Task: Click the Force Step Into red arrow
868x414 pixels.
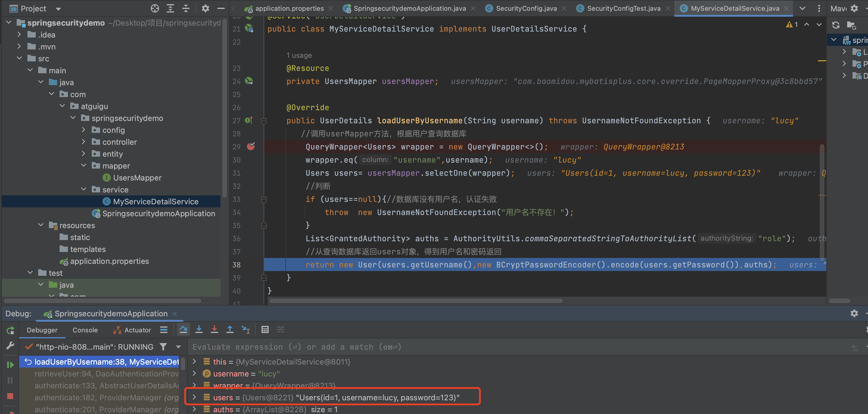Action: click(x=214, y=329)
